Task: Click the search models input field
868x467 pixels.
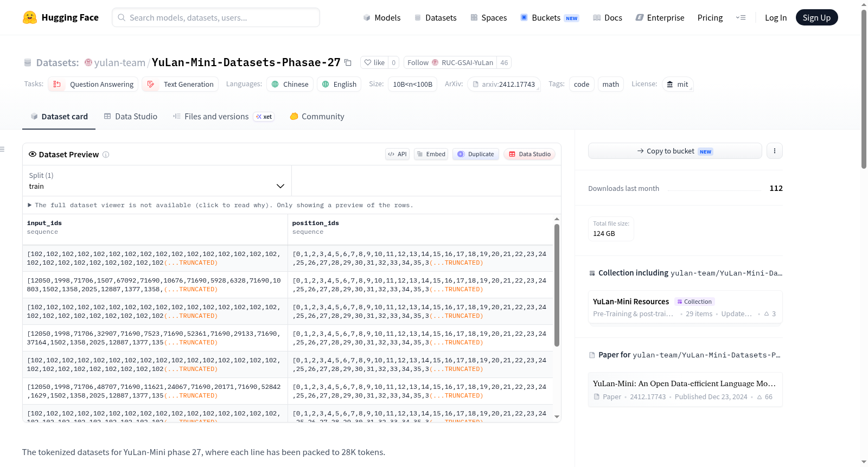Action: click(216, 17)
